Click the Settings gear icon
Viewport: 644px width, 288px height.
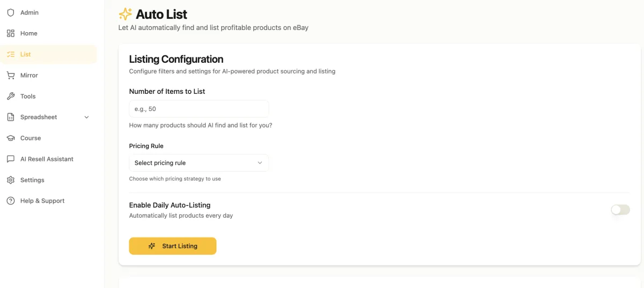[11, 180]
